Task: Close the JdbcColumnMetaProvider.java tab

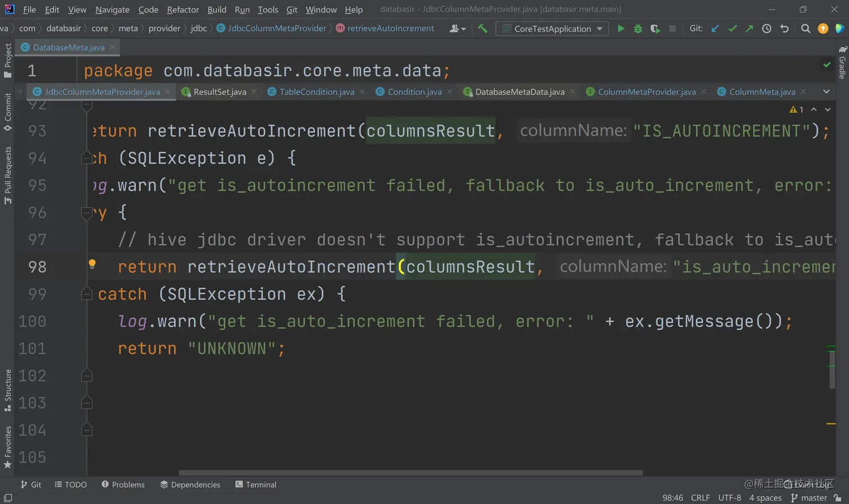Action: coord(168,91)
